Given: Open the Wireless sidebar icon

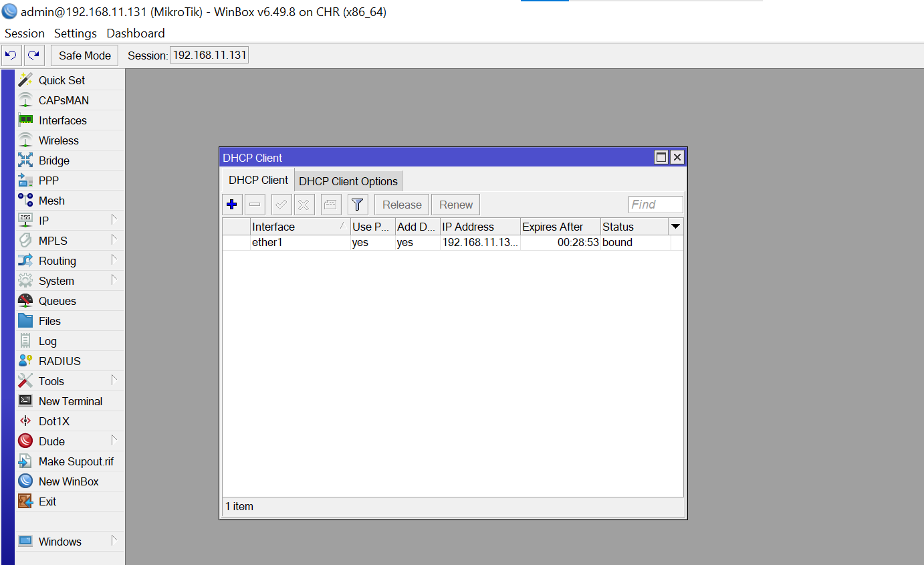Looking at the screenshot, I should 25,140.
